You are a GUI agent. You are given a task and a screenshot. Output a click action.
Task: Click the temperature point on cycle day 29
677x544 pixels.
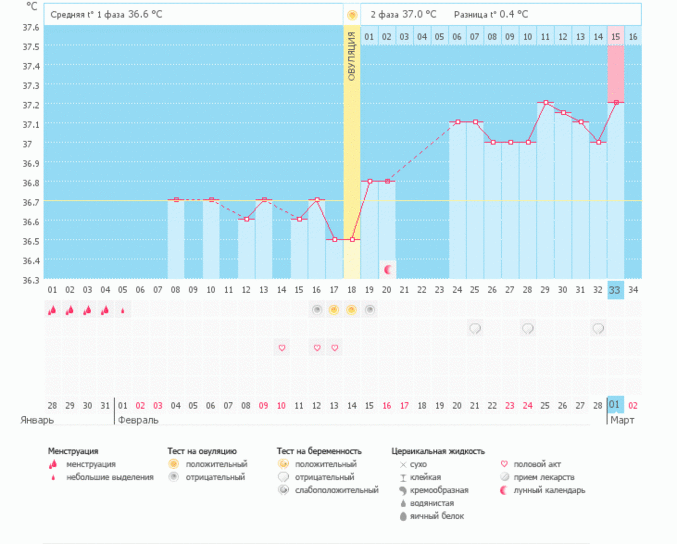(x=545, y=103)
